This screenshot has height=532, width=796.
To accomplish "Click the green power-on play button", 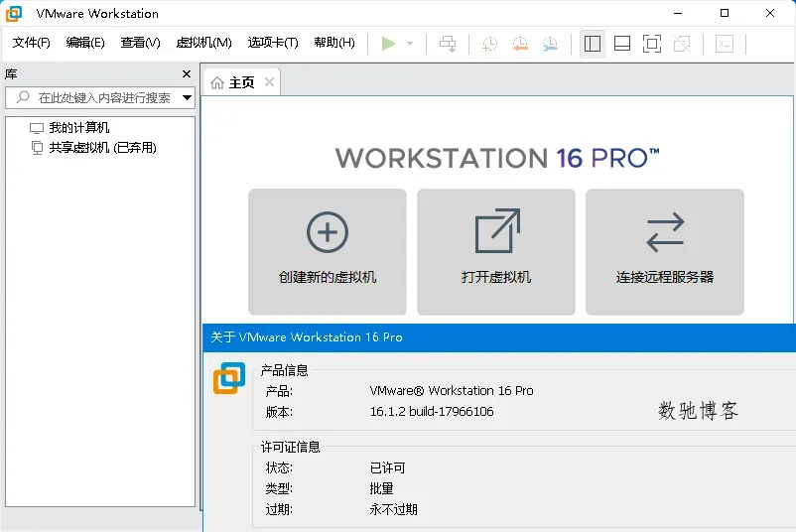I will tap(388, 44).
